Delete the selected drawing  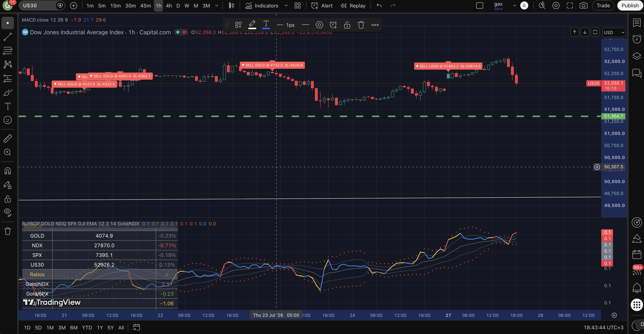pos(361,25)
